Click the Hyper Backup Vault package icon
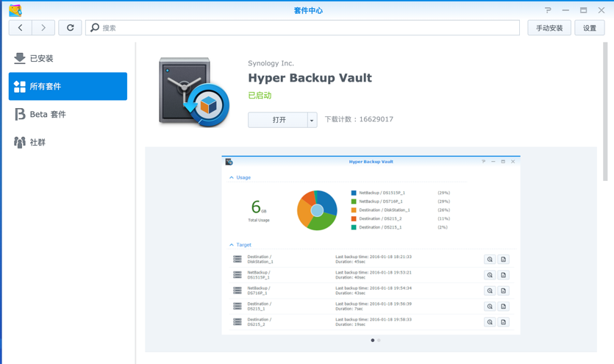This screenshot has height=364, width=614. coord(194,92)
